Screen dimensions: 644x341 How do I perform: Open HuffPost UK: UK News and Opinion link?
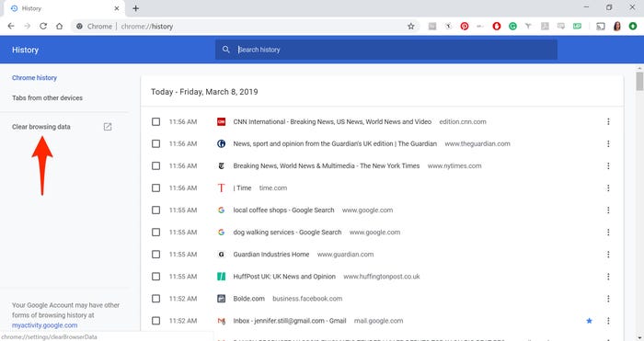(x=284, y=277)
